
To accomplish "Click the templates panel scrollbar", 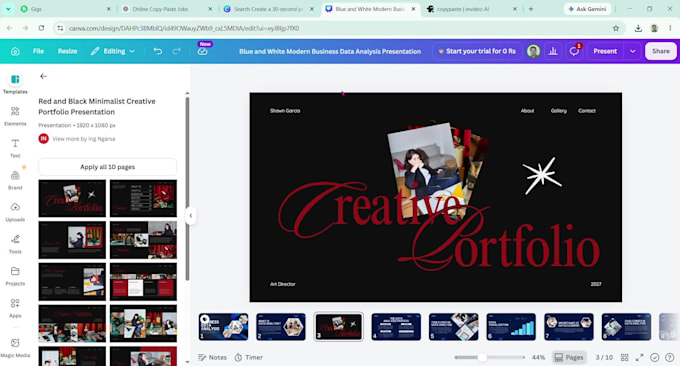I will pos(187,189).
